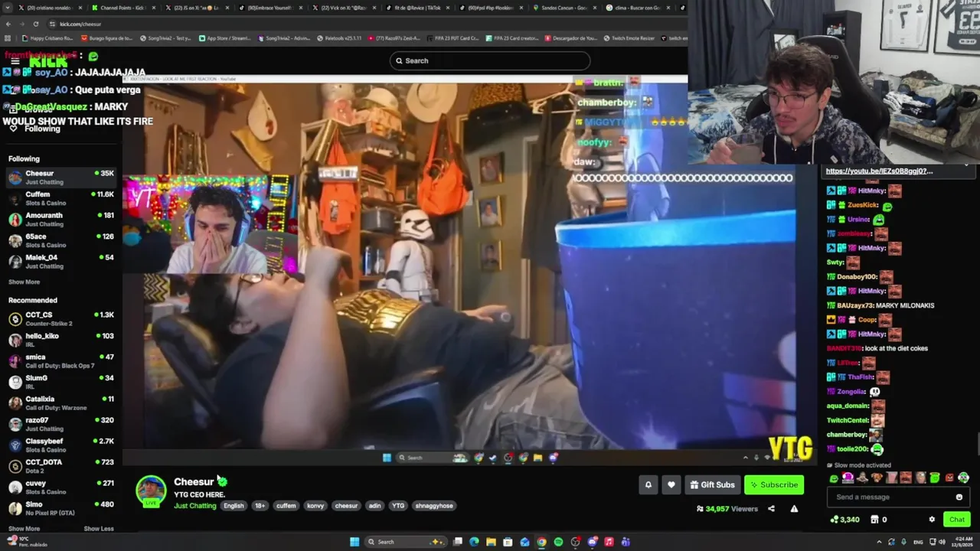The width and height of the screenshot is (980, 551).
Task: Open the Just Chatting category link
Action: [x=194, y=506]
